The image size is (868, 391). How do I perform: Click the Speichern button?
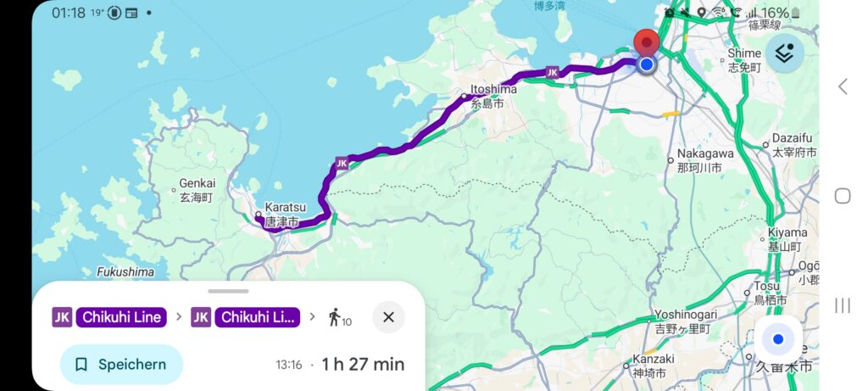pyautogui.click(x=121, y=365)
